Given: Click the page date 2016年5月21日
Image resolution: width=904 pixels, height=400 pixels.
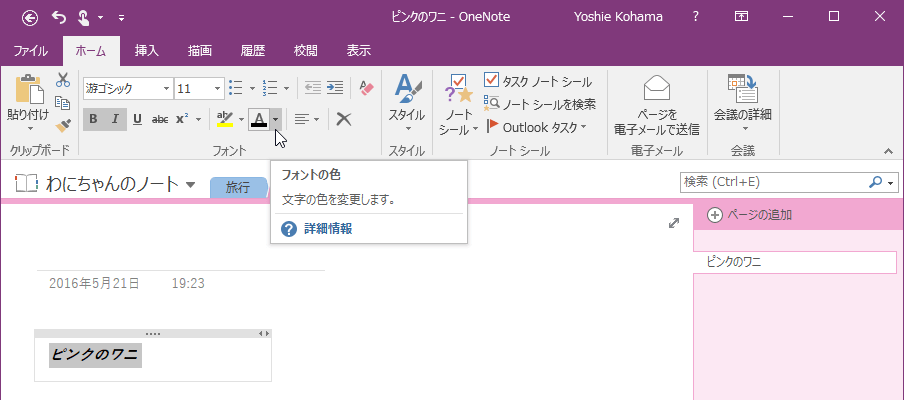Looking at the screenshot, I should 94,284.
